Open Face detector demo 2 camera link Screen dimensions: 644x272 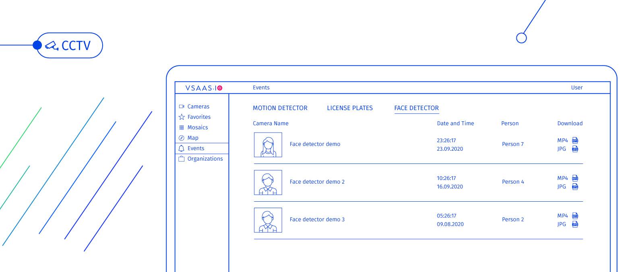click(x=317, y=182)
